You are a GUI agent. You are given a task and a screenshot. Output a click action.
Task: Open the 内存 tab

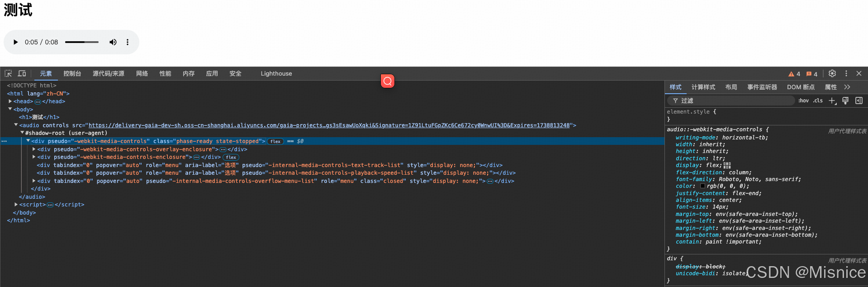click(189, 73)
